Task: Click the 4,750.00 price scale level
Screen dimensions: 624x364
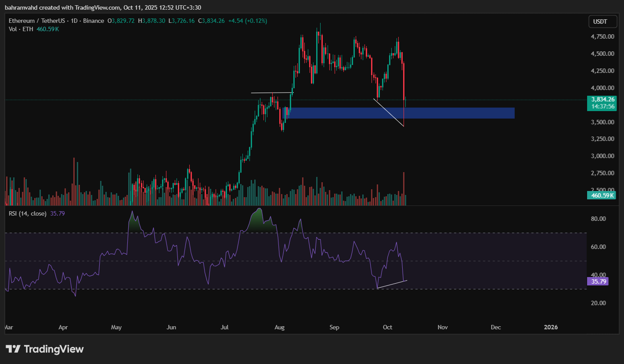Action: [x=602, y=36]
